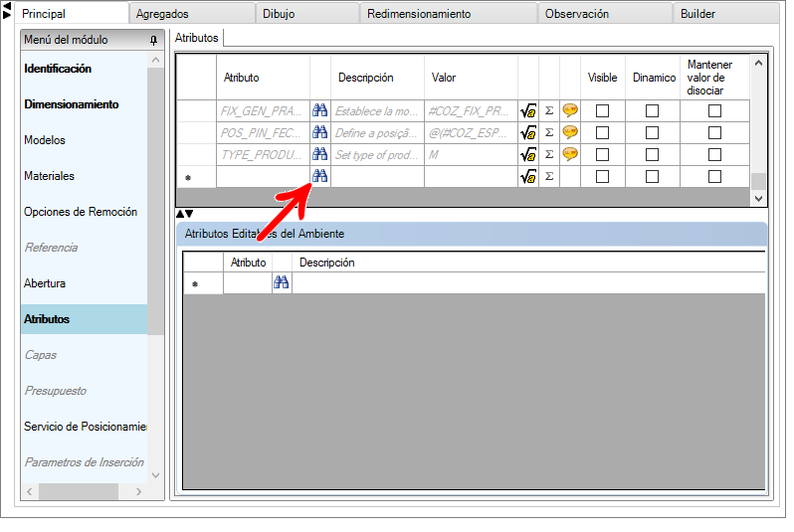The height and width of the screenshot is (532, 794).
Task: Check Visible for FIX_GEN_PRA row
Action: click(603, 110)
